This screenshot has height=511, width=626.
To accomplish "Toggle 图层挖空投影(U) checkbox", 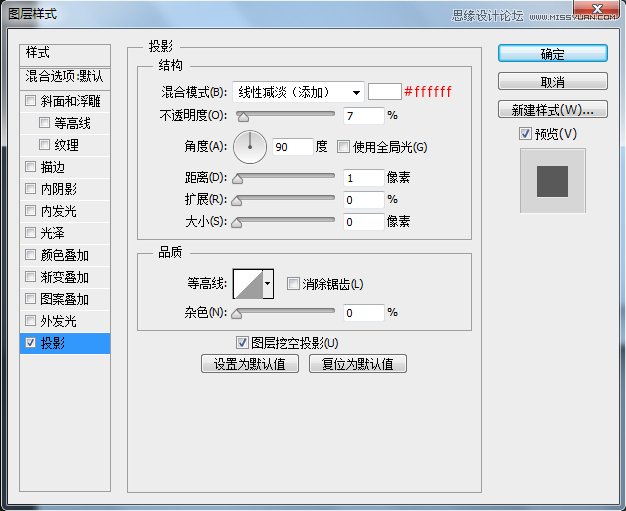I will pyautogui.click(x=242, y=343).
